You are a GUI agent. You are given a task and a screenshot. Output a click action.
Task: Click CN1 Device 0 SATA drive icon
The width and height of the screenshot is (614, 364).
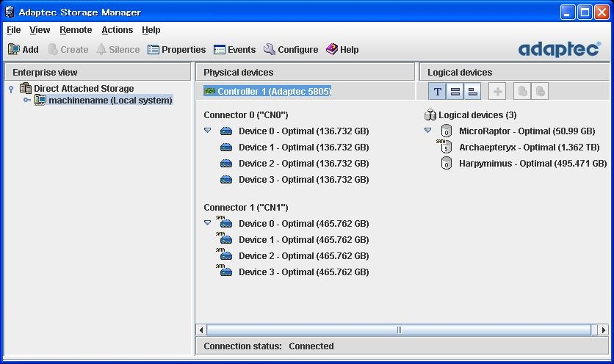pos(225,222)
